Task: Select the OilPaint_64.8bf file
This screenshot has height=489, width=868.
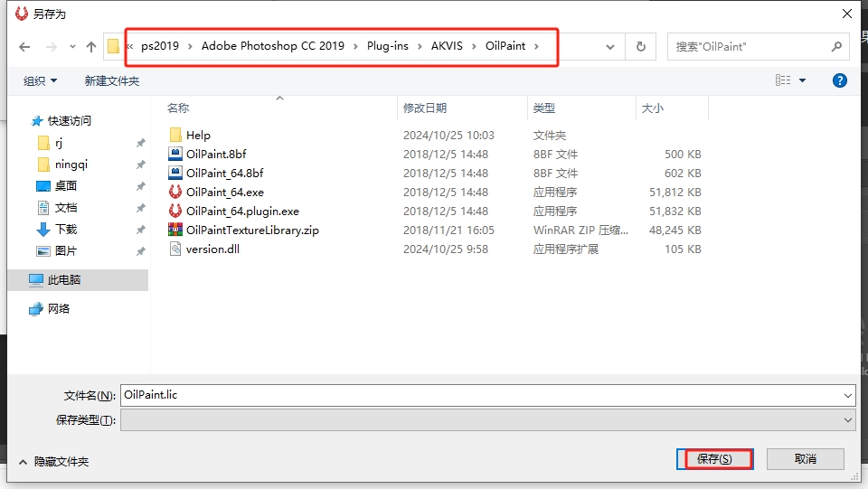Action: point(225,174)
